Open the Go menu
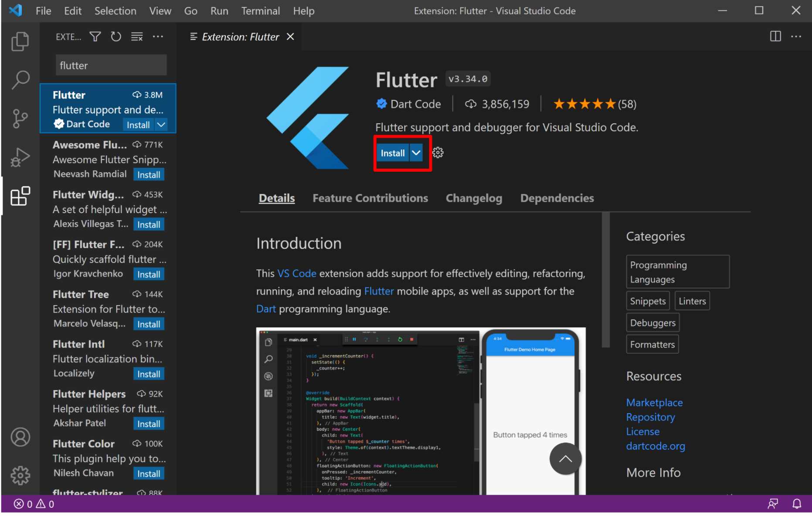The width and height of the screenshot is (812, 516). click(x=190, y=10)
